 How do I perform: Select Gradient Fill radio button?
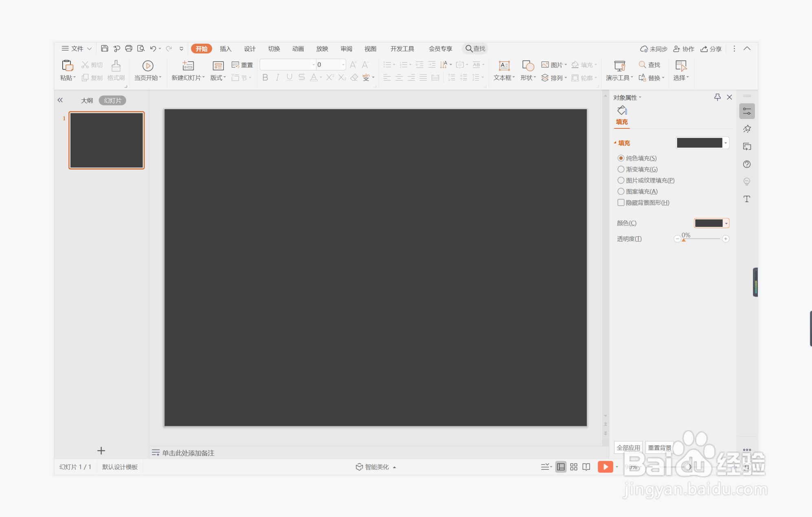621,169
